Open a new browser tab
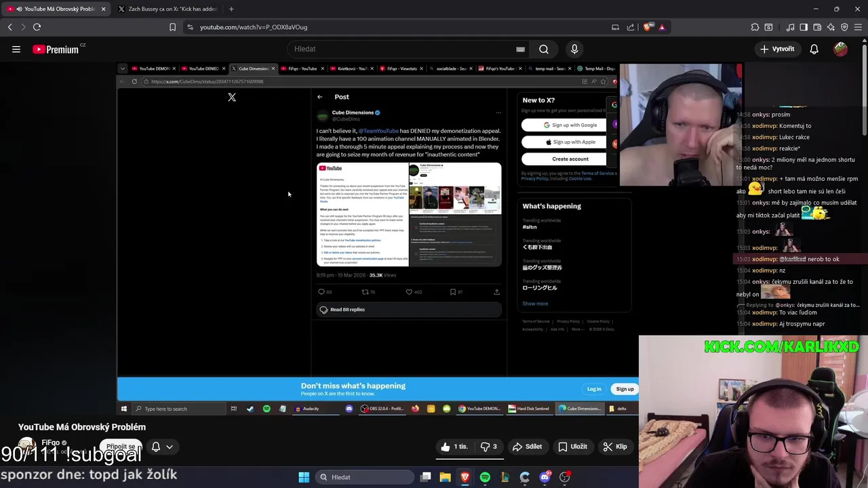 point(231,9)
